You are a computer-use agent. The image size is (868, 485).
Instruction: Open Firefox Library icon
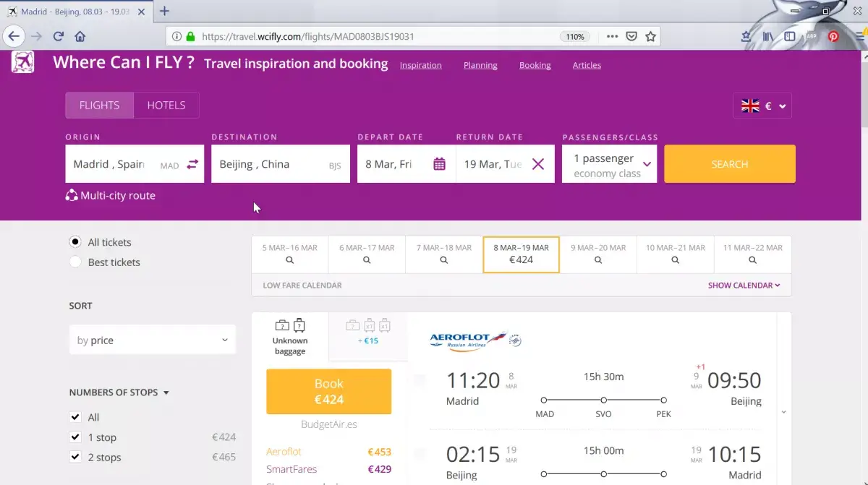point(767,36)
